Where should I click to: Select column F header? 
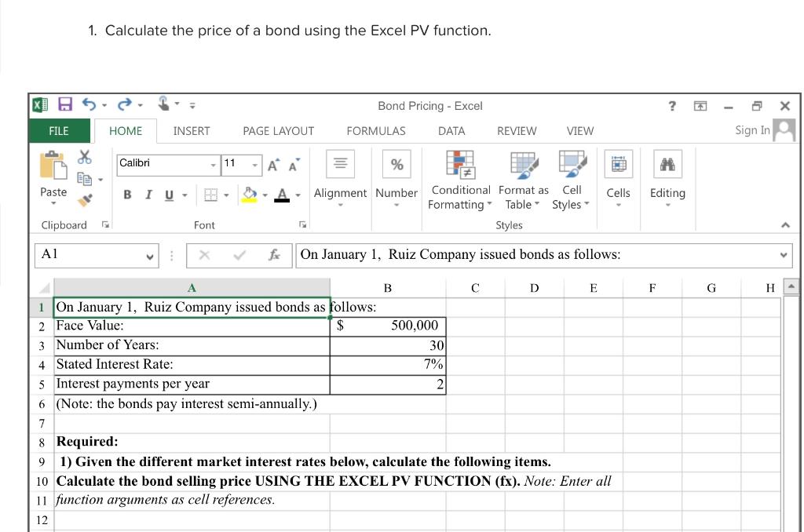[x=652, y=288]
